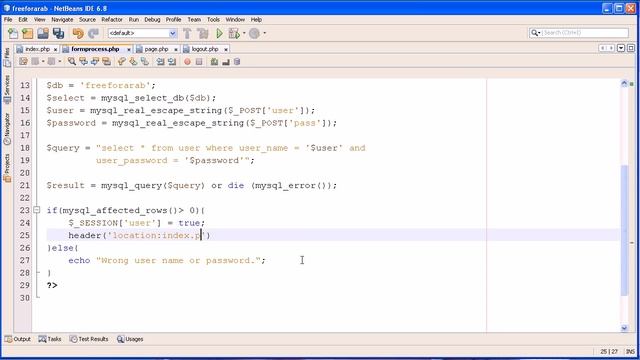Screen dimensions: 640x360
Task: Open the documents list dropdown arrow
Action: pyautogui.click(x=621, y=48)
